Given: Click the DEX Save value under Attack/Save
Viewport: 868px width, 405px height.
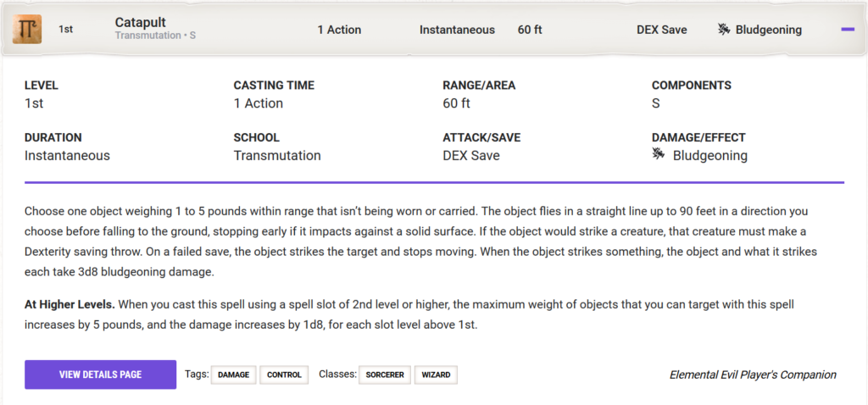Looking at the screenshot, I should coord(471,156).
